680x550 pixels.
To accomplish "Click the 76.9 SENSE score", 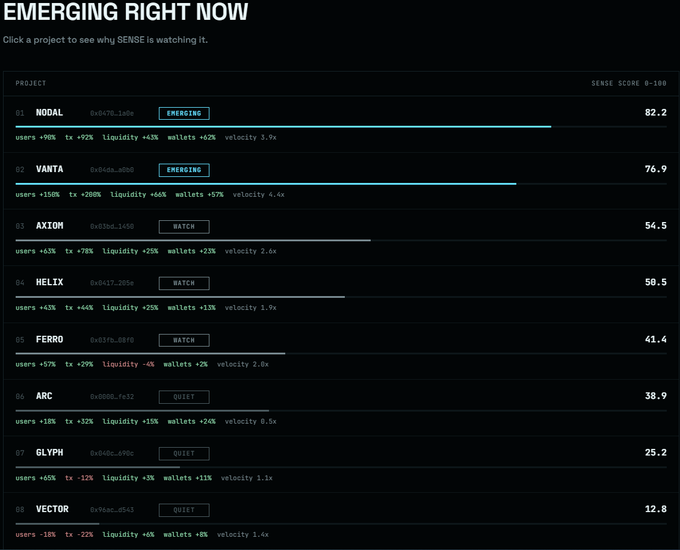I will (x=655, y=169).
